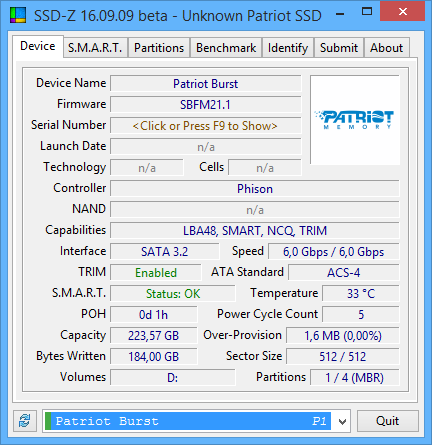Click Capabilities value LBA48, SMART, NCQ, TRIM
Image resolution: width=432 pixels, height=445 pixels.
(255, 231)
